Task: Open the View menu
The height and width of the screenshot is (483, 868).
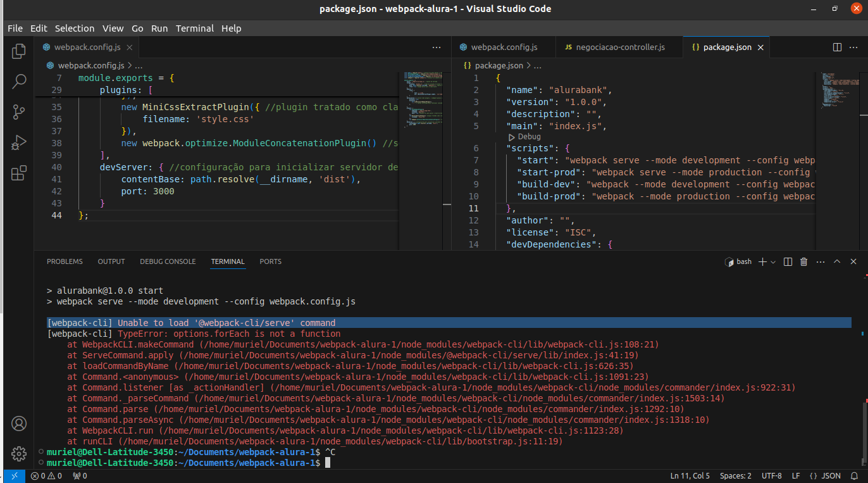Action: coord(113,28)
